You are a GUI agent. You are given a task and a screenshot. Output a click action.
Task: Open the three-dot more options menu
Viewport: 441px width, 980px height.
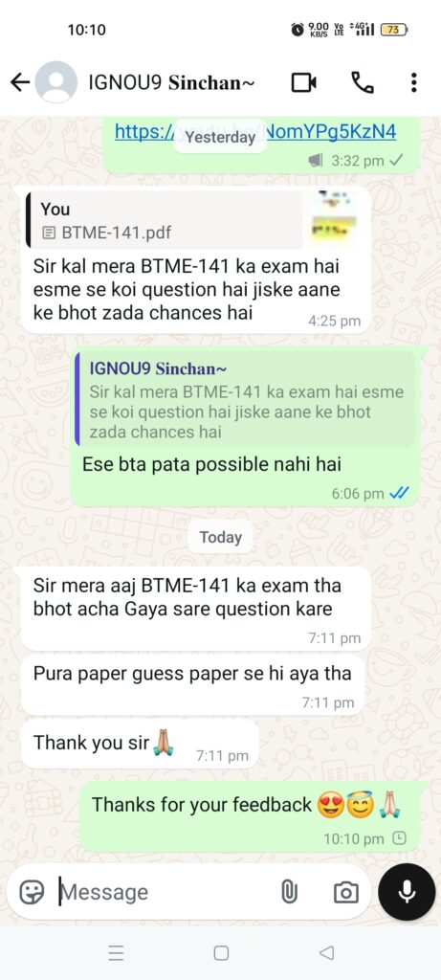(413, 82)
